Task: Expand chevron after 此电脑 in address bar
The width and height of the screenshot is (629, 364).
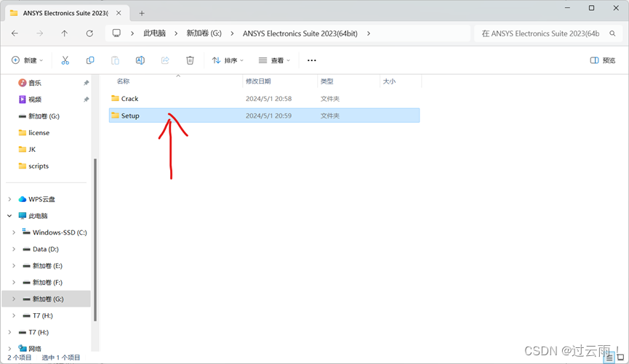Action: tap(176, 33)
